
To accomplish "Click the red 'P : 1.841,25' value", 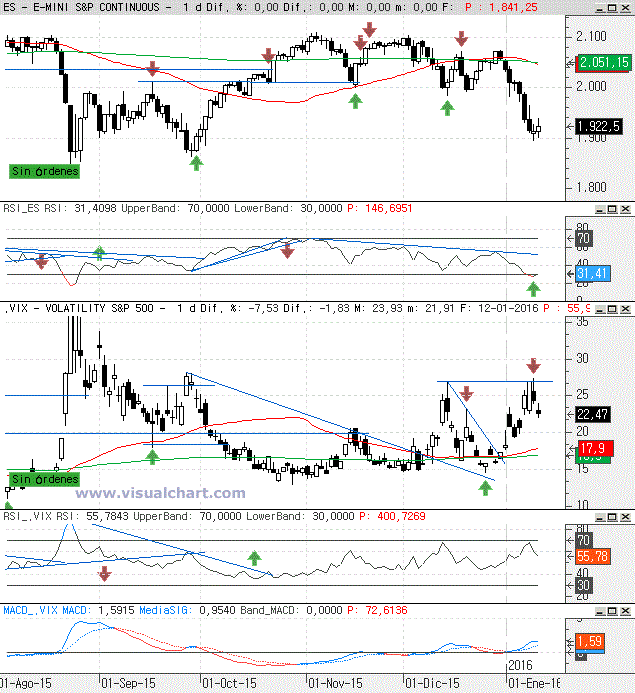I will [501, 8].
